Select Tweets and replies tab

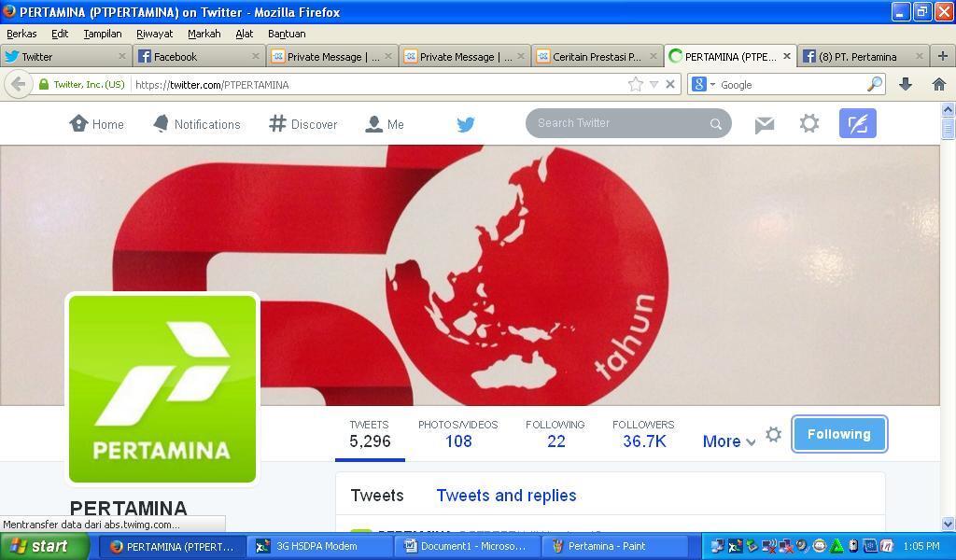click(506, 496)
